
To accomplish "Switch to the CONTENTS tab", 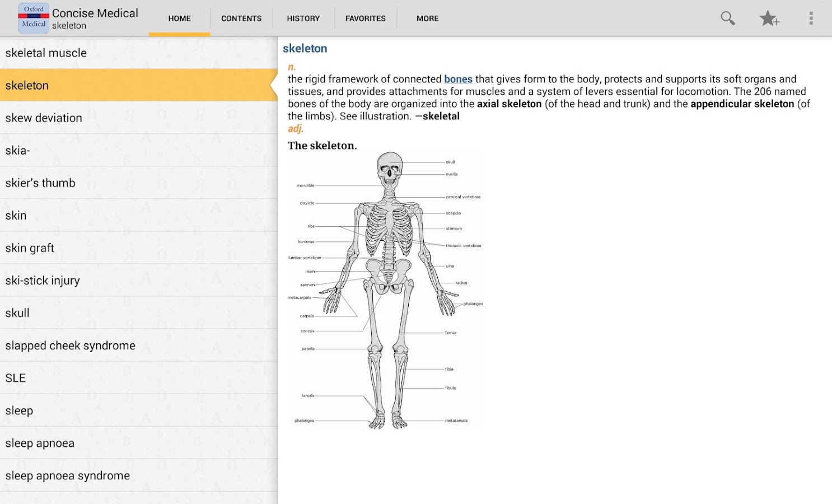I will tap(241, 18).
